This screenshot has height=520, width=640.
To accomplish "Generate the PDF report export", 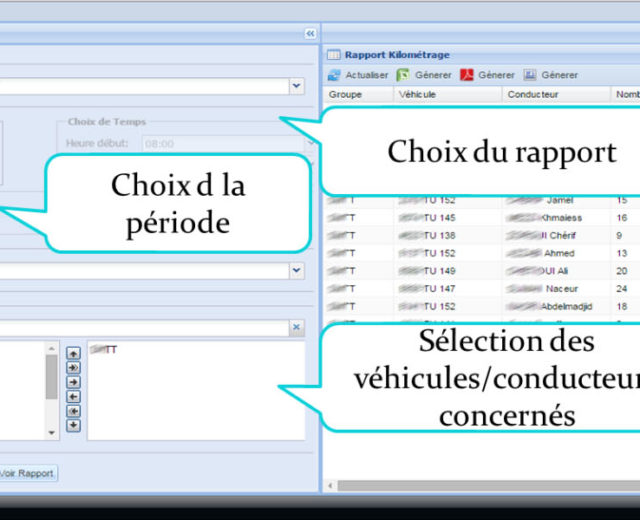I will 467,75.
